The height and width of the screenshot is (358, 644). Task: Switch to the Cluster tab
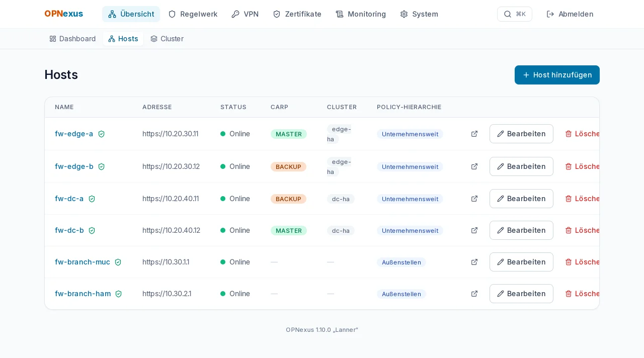(x=167, y=39)
